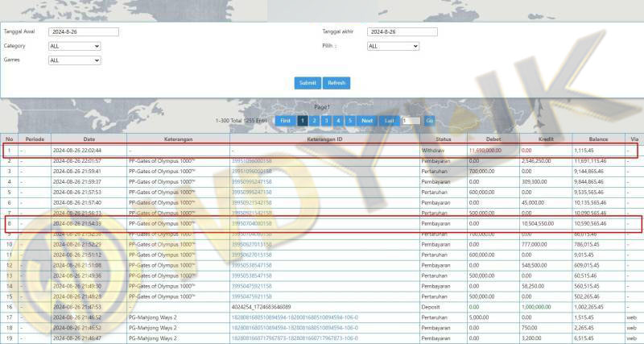Screen dimensions: 644x344
Task: Open the Games dropdown
Action: tap(74, 60)
